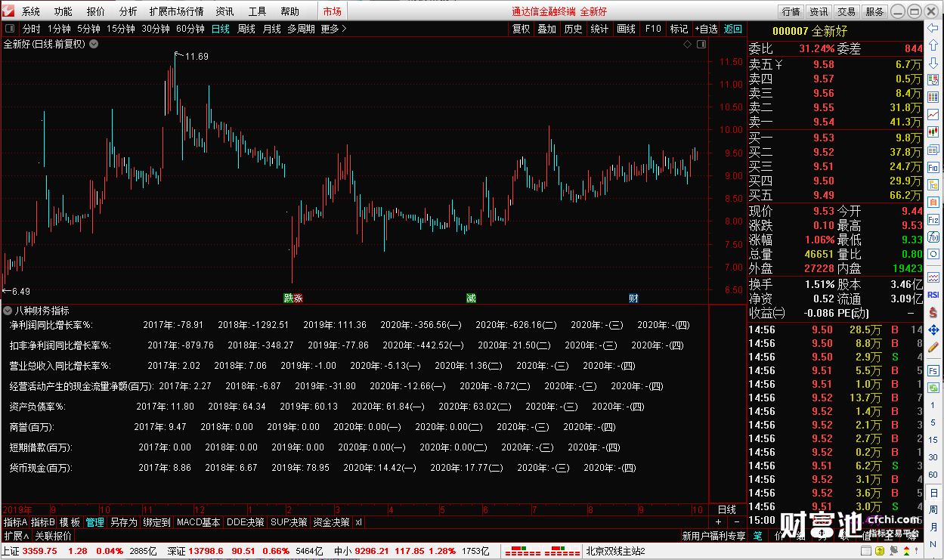Screen dimensions: 944x560
Task: Click the 上证 3359.75 index in status bar
Action: tap(29, 552)
